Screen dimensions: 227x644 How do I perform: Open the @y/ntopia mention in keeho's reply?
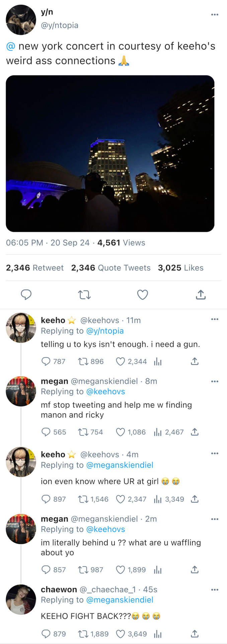click(x=105, y=331)
